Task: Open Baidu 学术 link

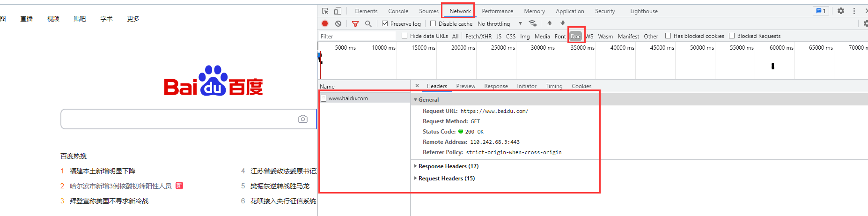Action: pos(106,19)
